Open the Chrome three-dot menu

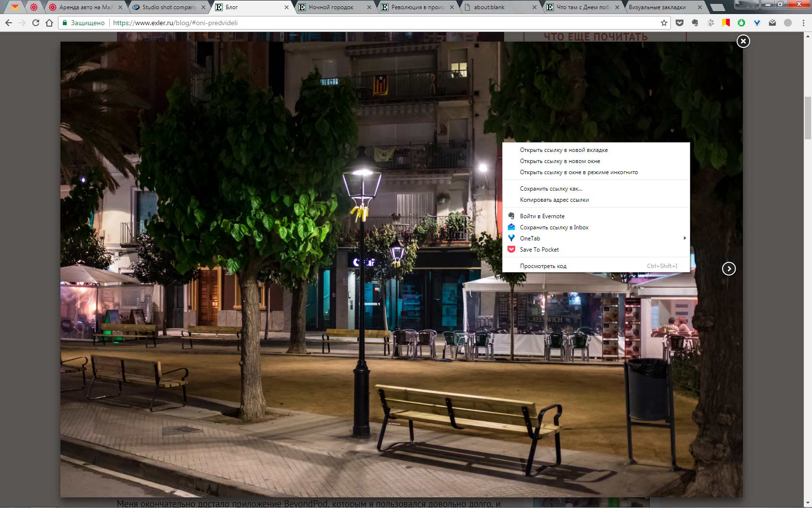click(803, 23)
